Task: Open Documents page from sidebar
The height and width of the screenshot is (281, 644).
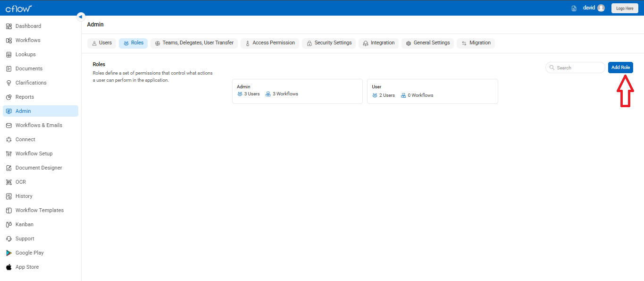Action: click(41, 68)
